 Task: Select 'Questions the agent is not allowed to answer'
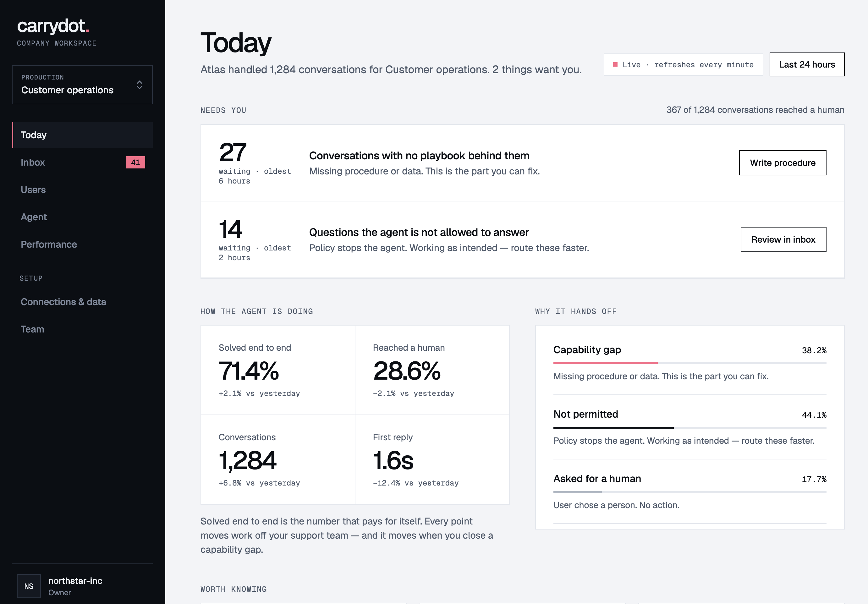[x=419, y=233]
